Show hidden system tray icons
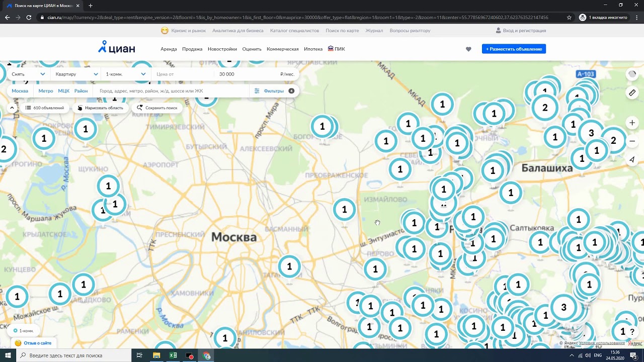 [572, 355]
